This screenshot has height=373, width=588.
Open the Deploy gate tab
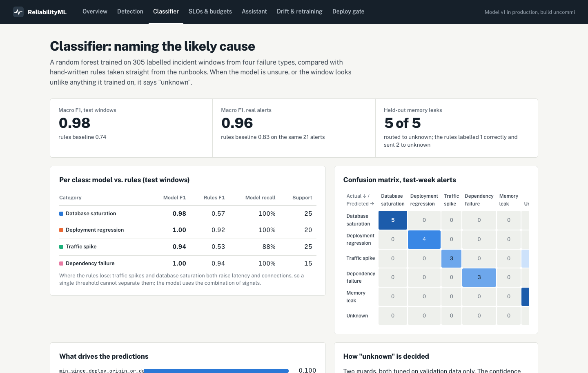coord(348,11)
